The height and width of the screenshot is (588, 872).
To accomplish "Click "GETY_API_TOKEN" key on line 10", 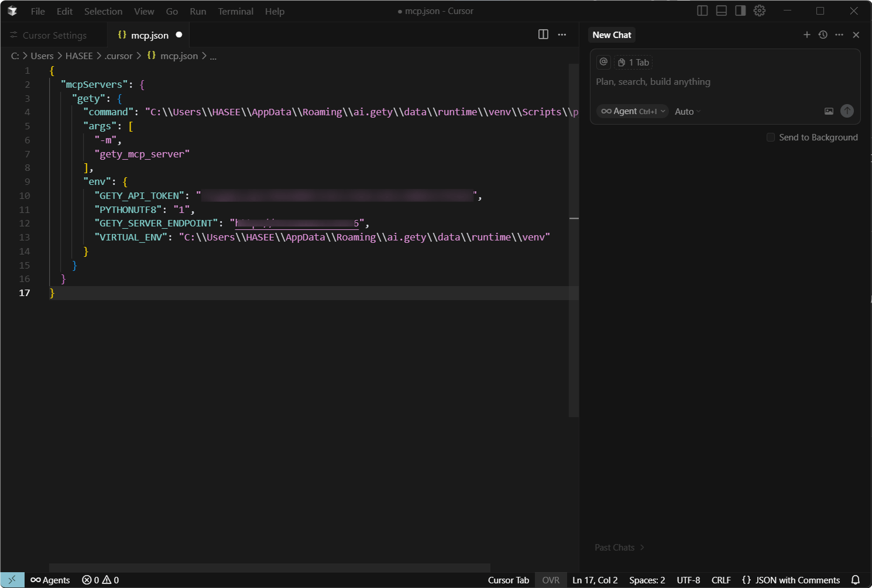I will 139,195.
